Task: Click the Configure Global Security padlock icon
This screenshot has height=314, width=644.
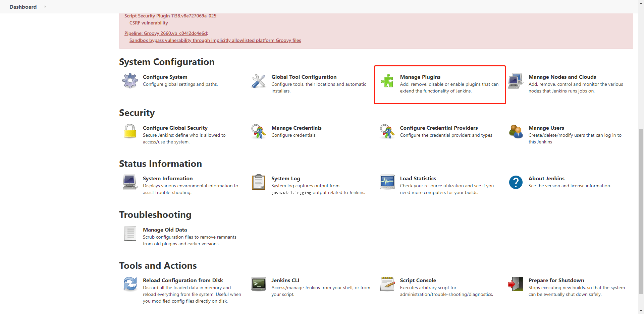Action: (130, 131)
